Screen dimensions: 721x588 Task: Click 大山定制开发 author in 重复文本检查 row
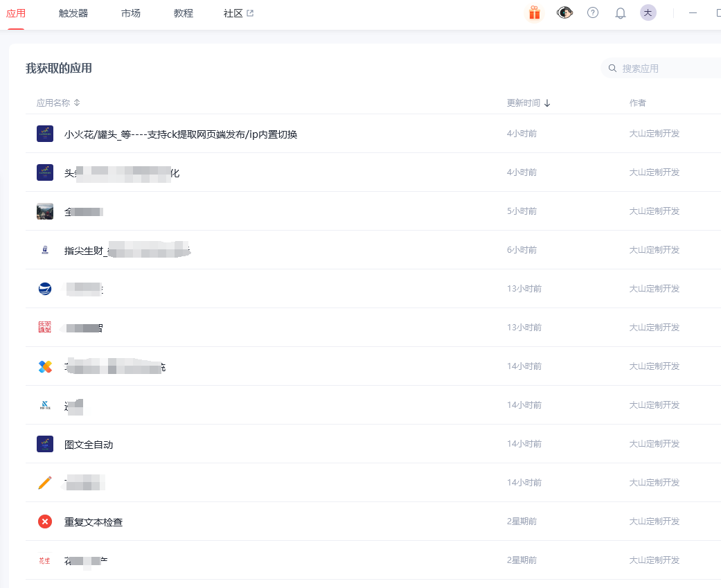coord(655,522)
